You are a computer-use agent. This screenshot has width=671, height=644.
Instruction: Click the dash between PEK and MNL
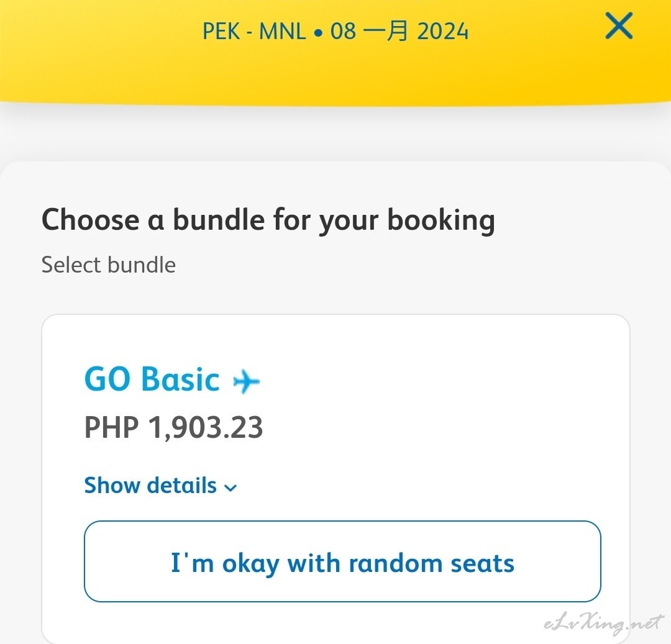coord(250,32)
